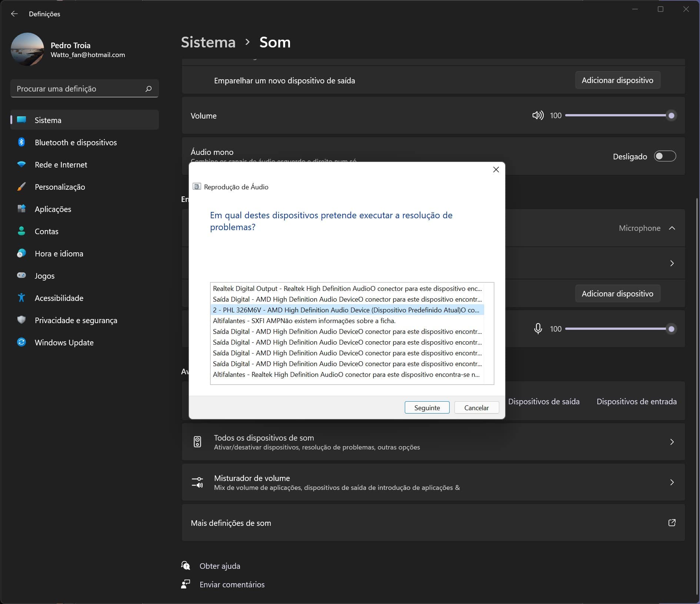Expand Todos os dispositivos de som
The image size is (700, 604).
(x=672, y=442)
